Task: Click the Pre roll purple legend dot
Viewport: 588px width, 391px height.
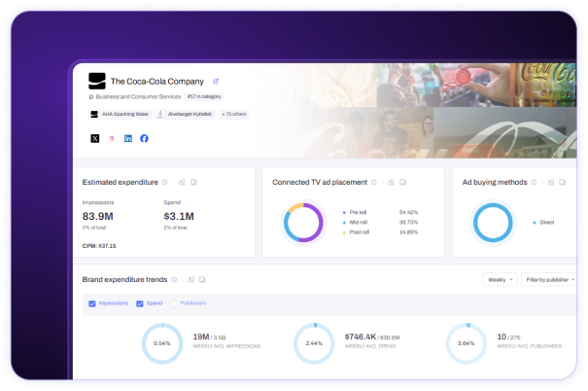Action: [344, 212]
